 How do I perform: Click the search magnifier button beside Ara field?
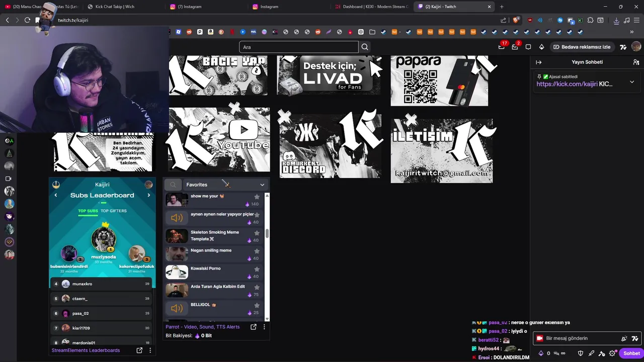(x=365, y=47)
